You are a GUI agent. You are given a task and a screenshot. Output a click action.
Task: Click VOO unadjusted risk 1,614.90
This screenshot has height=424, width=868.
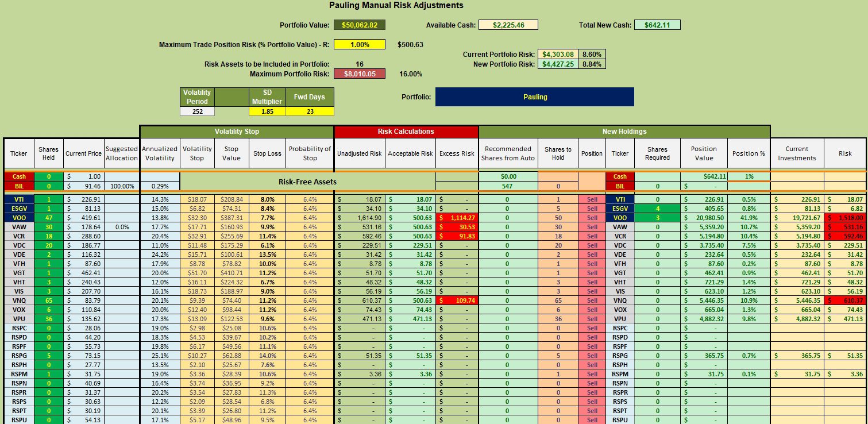[359, 218]
